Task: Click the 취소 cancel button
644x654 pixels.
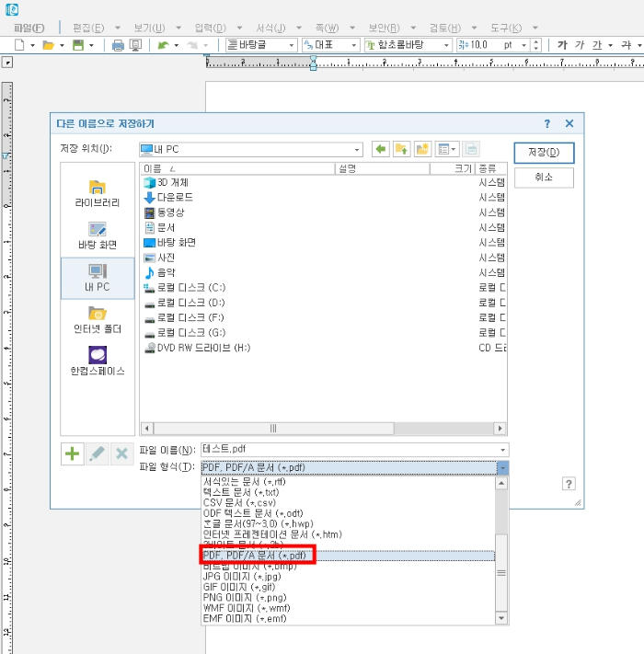Action: [x=544, y=178]
